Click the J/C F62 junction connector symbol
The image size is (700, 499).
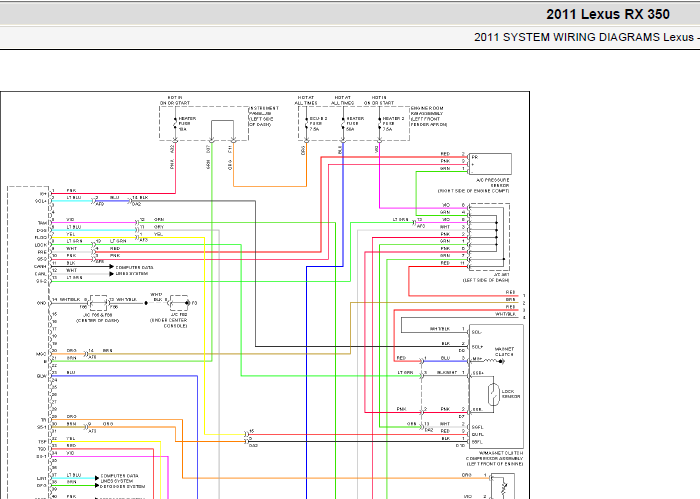pyautogui.click(x=179, y=303)
